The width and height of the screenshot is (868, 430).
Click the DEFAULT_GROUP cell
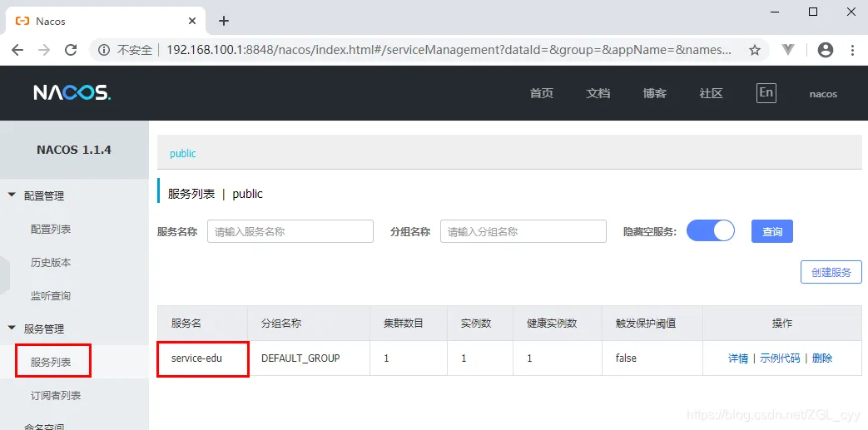tap(309, 358)
